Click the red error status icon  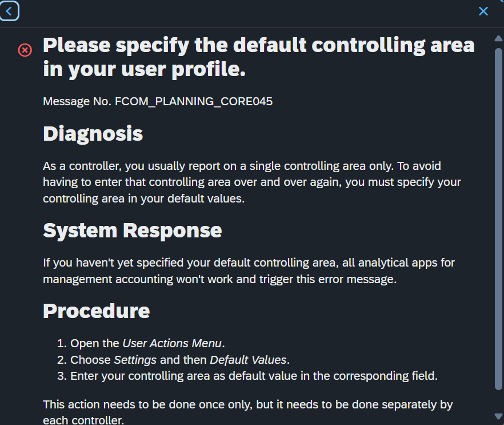click(x=25, y=50)
